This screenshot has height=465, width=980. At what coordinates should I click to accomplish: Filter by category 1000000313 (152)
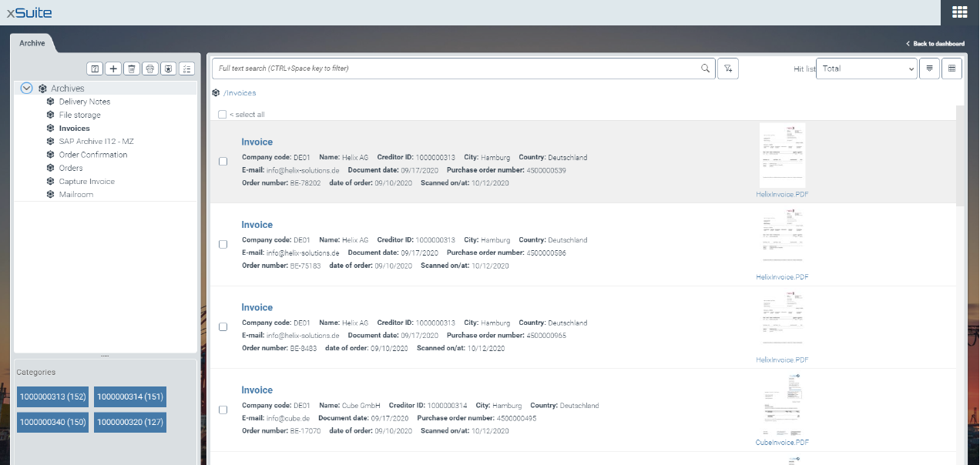tap(53, 396)
